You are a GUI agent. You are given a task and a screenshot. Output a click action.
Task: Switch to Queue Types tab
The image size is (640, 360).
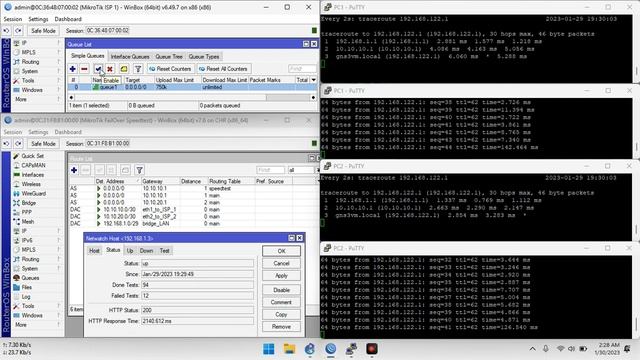(x=204, y=57)
